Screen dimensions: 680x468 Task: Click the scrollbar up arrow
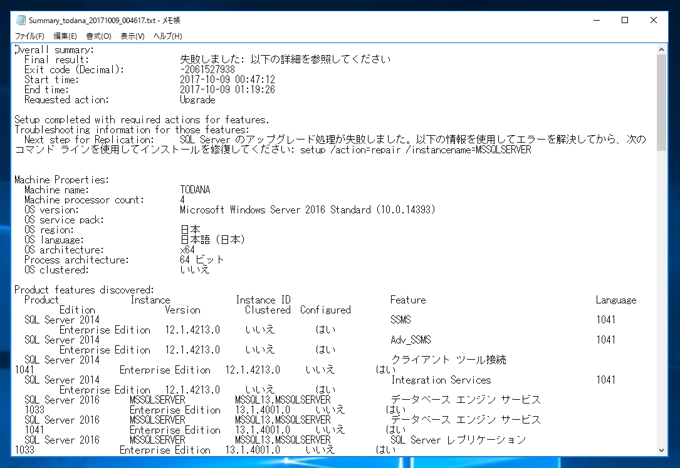(661, 49)
